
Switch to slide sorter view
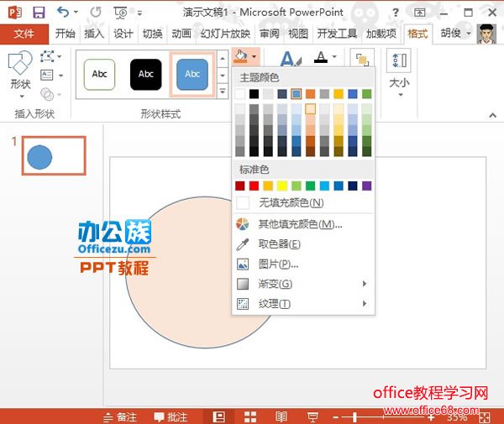point(250,417)
